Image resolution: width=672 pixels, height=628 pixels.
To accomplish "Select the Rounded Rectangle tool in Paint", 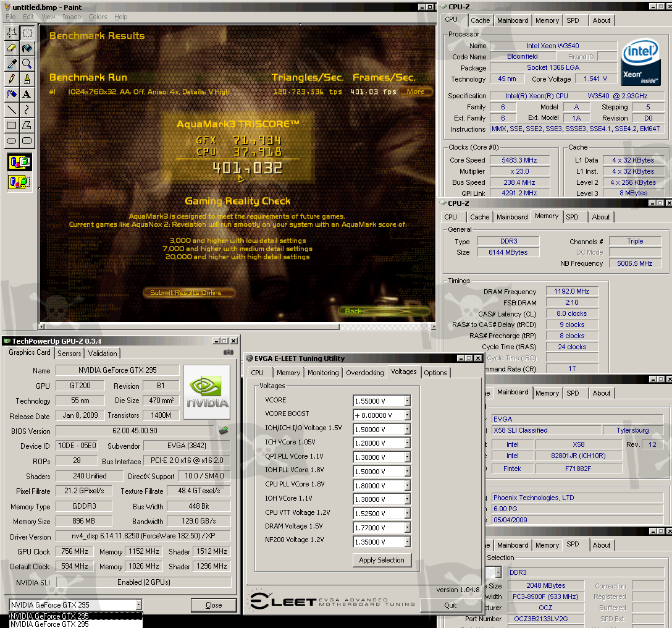I will pyautogui.click(x=27, y=141).
